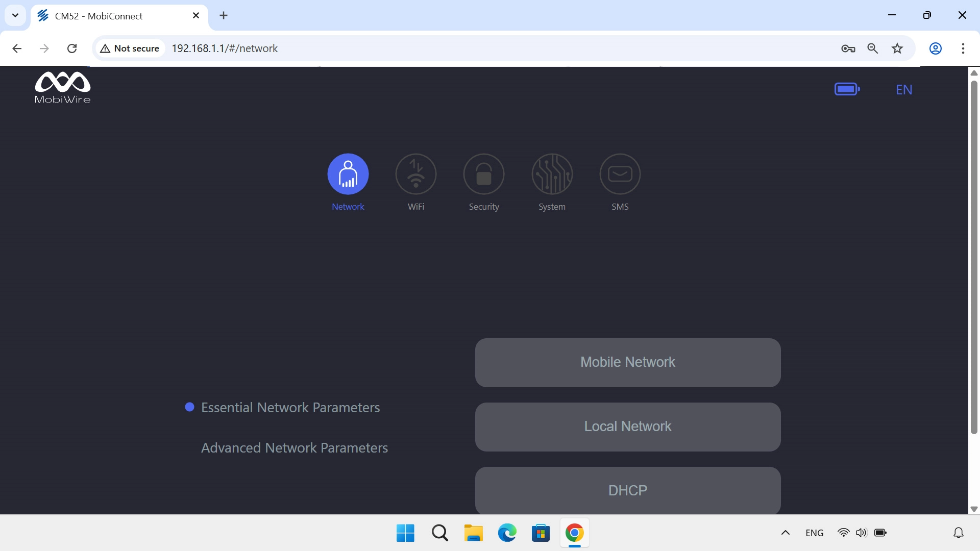The height and width of the screenshot is (551, 980).
Task: Adjust volume from the system tray
Action: [x=861, y=532]
